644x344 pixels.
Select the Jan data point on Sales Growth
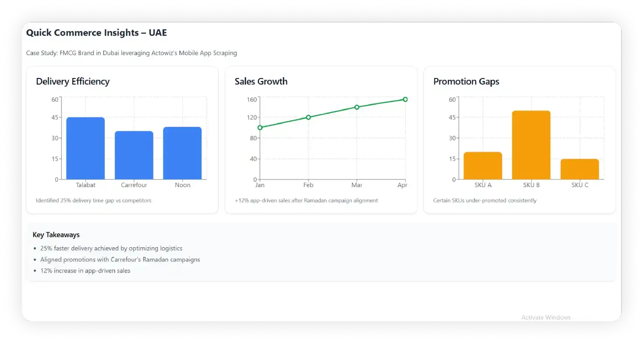(260, 128)
